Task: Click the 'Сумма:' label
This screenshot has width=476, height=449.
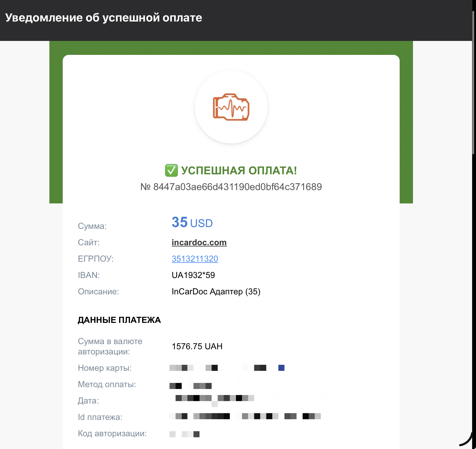Action: coord(92,226)
